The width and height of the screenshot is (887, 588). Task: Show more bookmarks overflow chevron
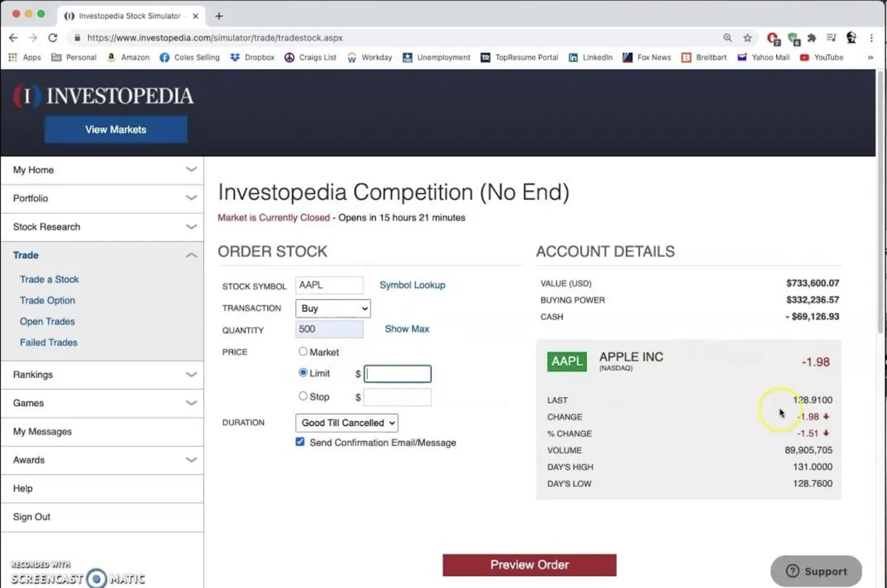[870, 58]
